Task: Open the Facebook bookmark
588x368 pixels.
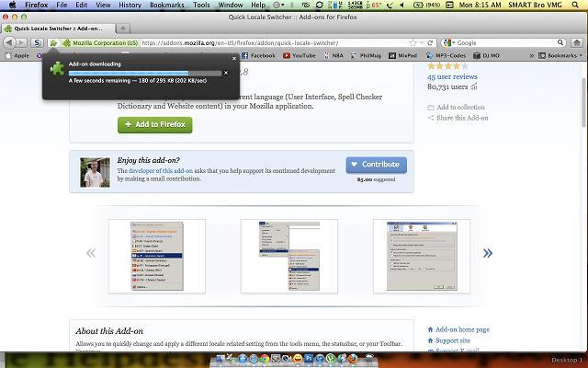Action: (x=258, y=55)
